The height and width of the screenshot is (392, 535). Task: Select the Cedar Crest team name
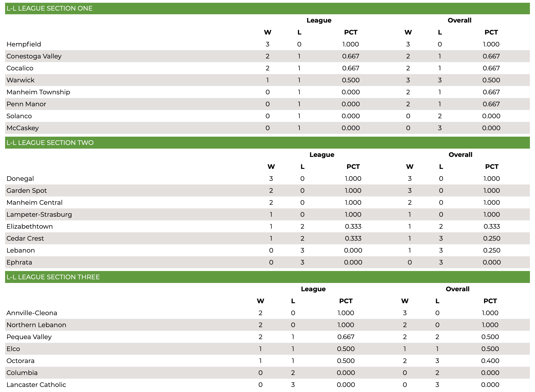click(25, 238)
